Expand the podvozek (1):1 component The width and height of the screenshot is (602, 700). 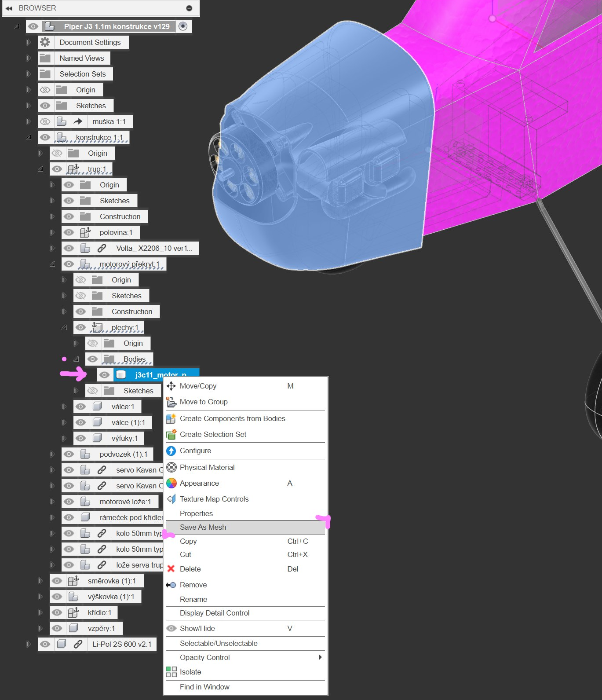click(52, 454)
